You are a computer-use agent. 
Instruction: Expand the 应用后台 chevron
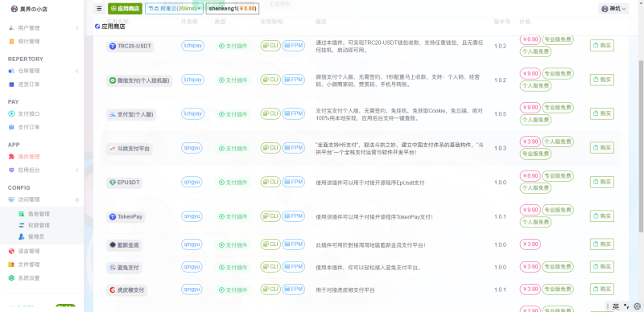[x=76, y=170]
